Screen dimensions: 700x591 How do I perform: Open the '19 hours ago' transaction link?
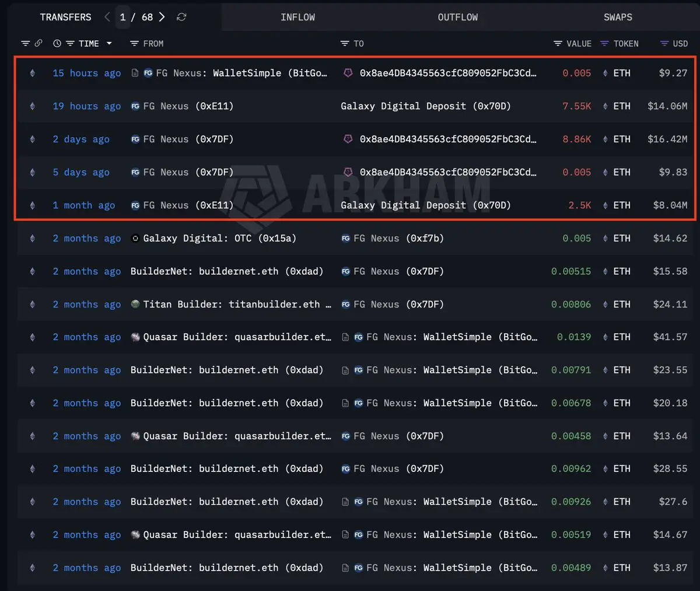coord(87,106)
